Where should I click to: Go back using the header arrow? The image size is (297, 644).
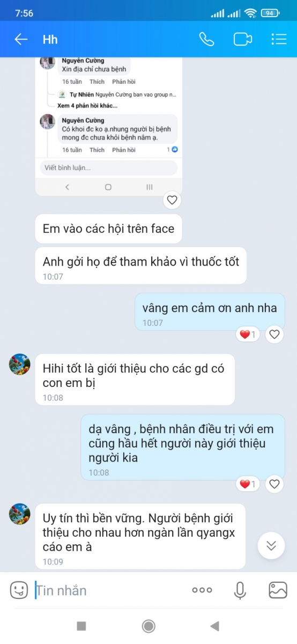(x=21, y=39)
